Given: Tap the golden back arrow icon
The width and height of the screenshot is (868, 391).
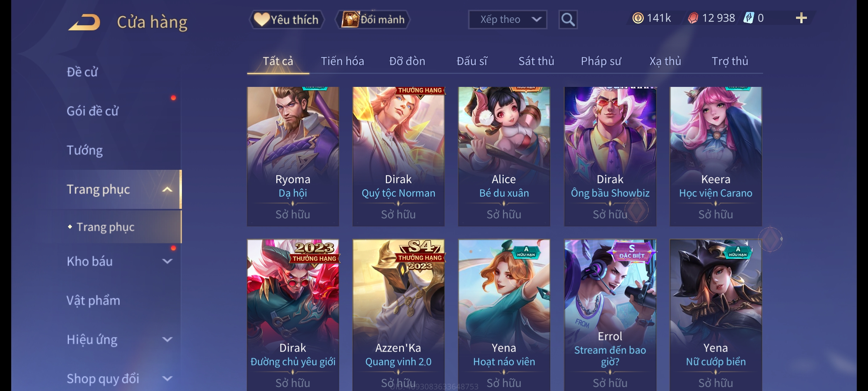Looking at the screenshot, I should (84, 22).
